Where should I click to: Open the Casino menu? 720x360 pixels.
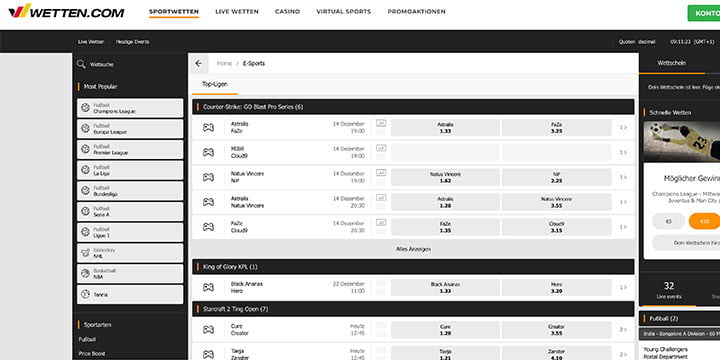287,12
